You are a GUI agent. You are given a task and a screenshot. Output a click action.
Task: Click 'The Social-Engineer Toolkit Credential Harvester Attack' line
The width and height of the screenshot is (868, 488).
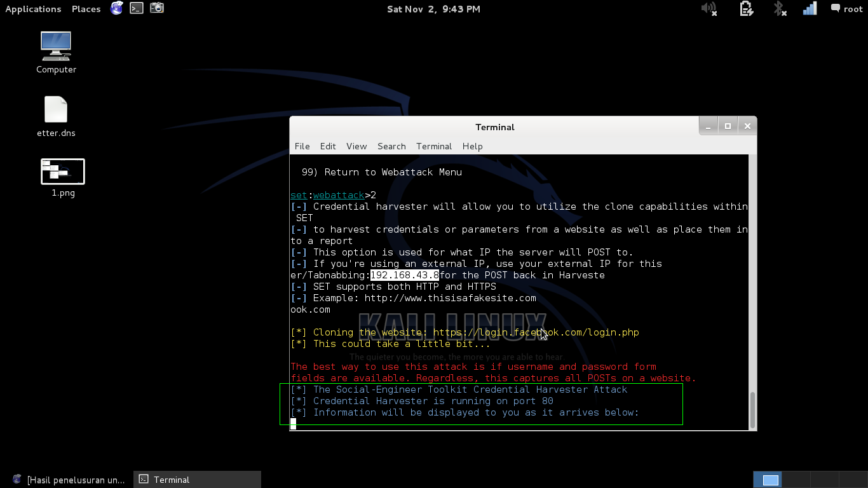coord(459,390)
